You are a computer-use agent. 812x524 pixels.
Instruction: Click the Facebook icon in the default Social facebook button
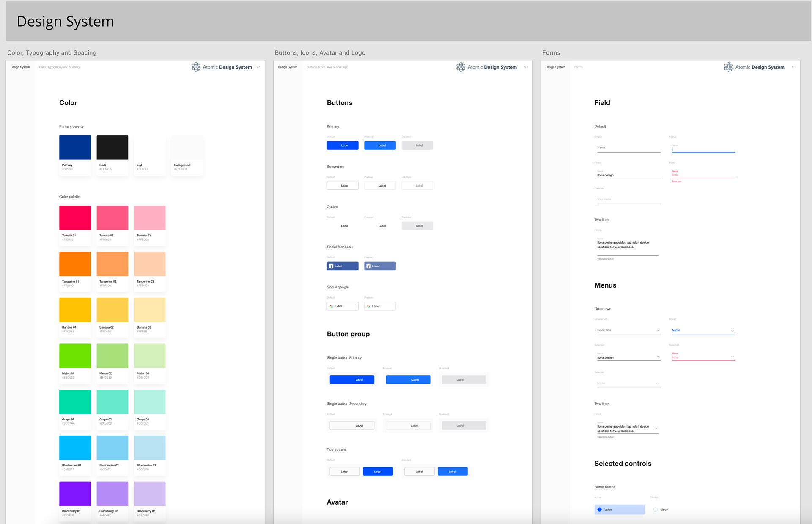tap(331, 266)
